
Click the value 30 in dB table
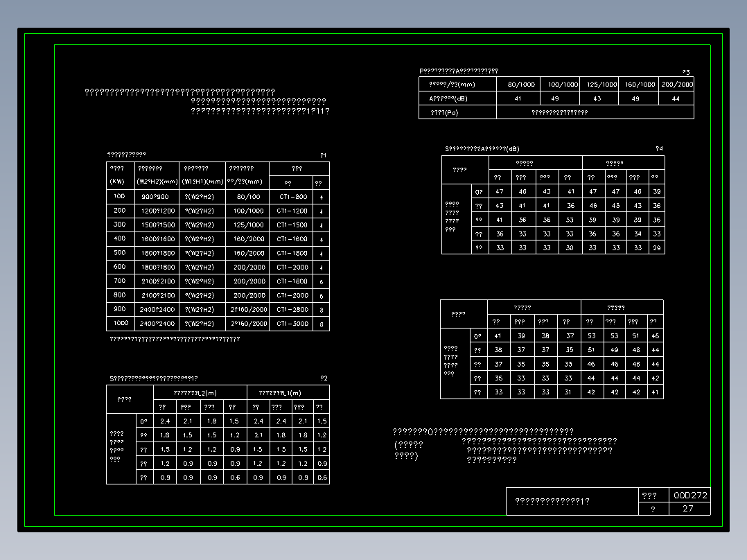(570, 248)
